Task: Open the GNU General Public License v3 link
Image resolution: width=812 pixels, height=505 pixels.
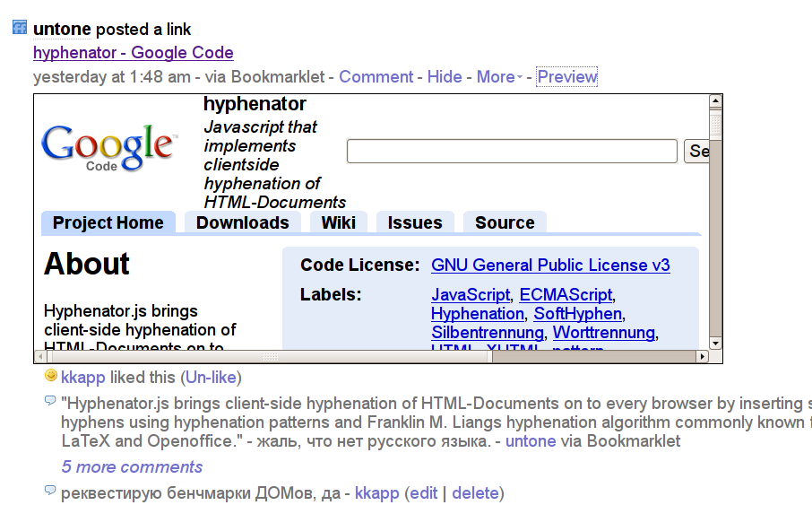Action: (x=550, y=265)
